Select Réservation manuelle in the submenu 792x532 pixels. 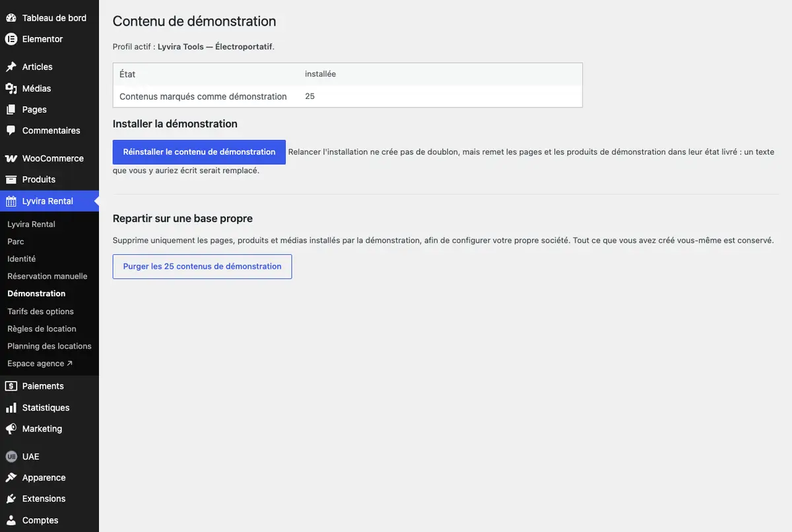(48, 276)
